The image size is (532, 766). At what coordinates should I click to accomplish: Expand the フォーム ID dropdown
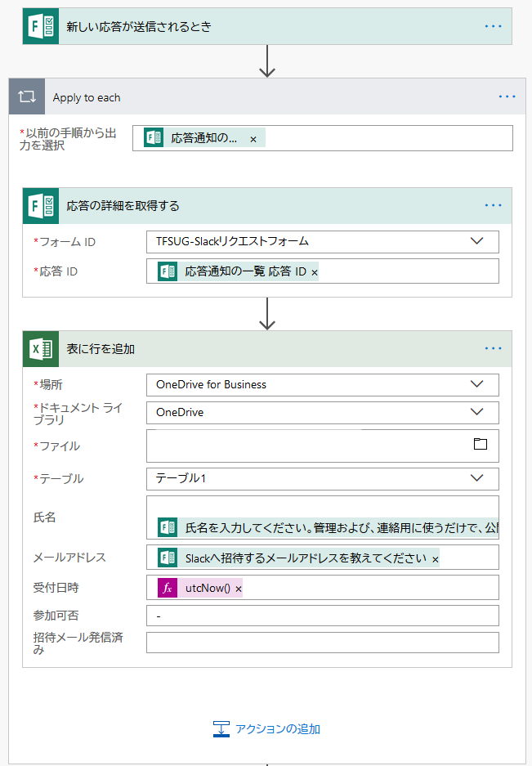(476, 241)
